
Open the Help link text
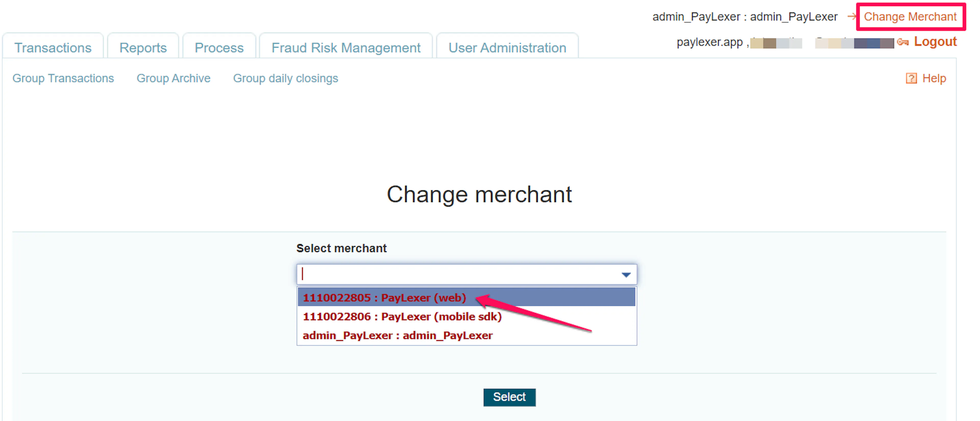click(x=934, y=78)
